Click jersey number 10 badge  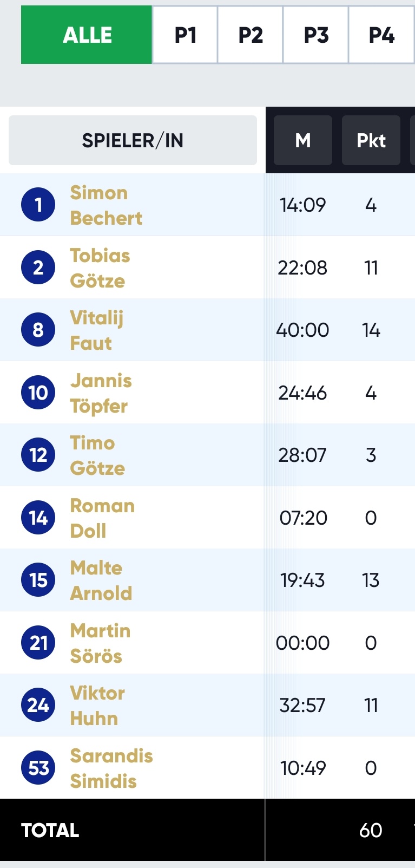tap(38, 393)
